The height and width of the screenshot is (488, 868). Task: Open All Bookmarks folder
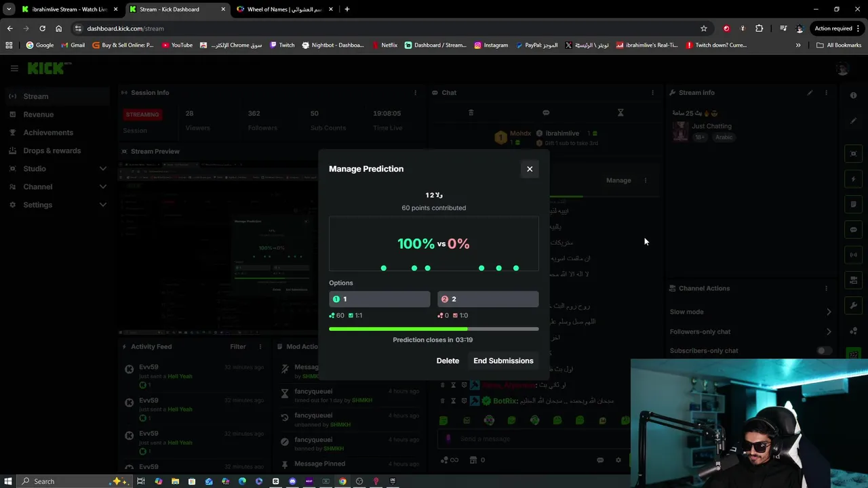839,45
